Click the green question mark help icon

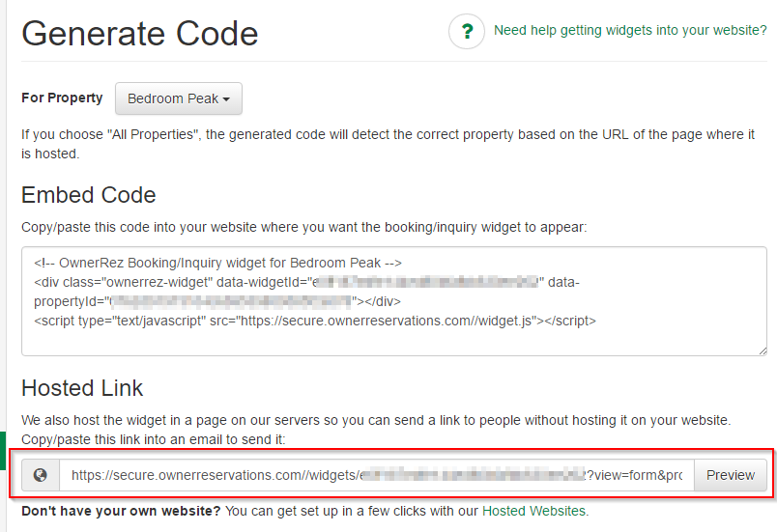click(x=467, y=32)
